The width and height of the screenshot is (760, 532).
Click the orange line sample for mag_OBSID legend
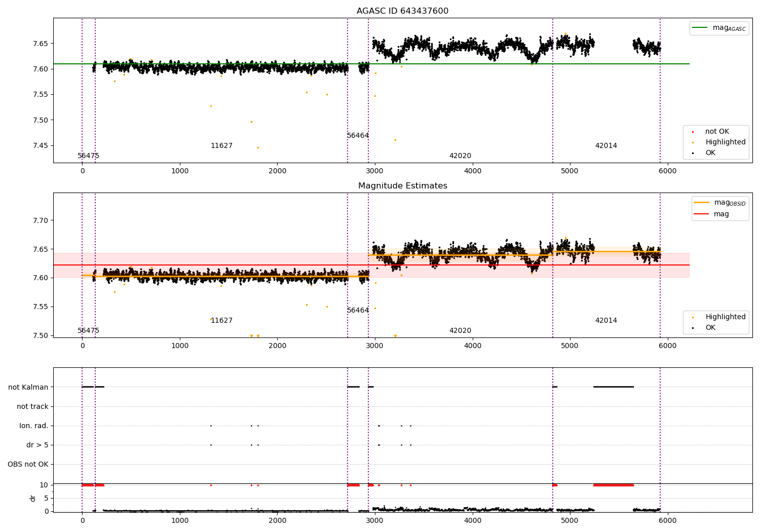coord(702,203)
